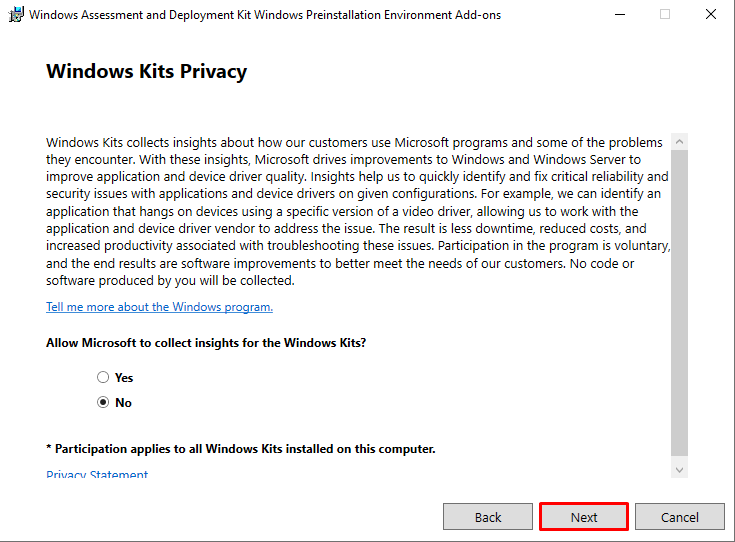
Task: Click the vertical scrollbar thumb
Action: click(679, 303)
